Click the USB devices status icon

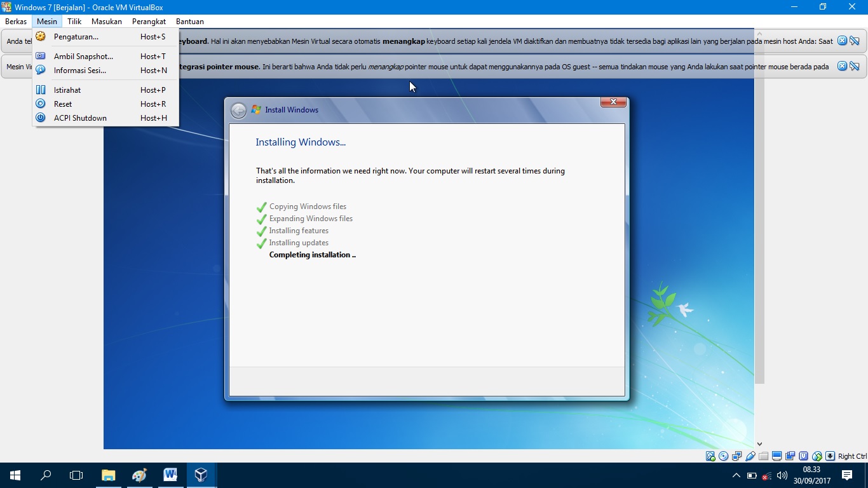tap(750, 456)
